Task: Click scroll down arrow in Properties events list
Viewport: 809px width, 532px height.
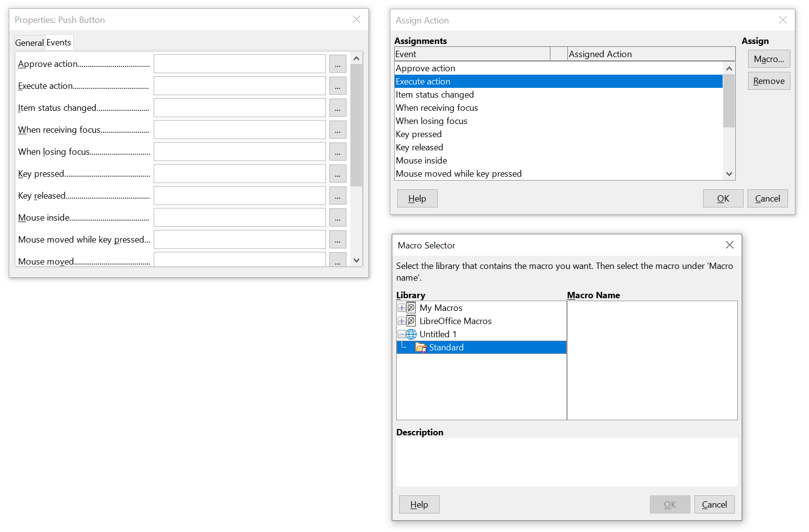Action: pos(356,260)
